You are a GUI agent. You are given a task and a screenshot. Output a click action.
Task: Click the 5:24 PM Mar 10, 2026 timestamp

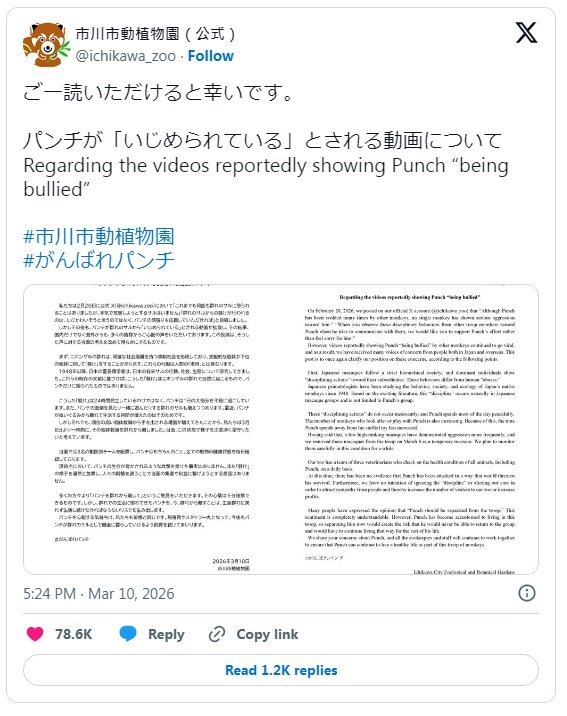click(99, 594)
